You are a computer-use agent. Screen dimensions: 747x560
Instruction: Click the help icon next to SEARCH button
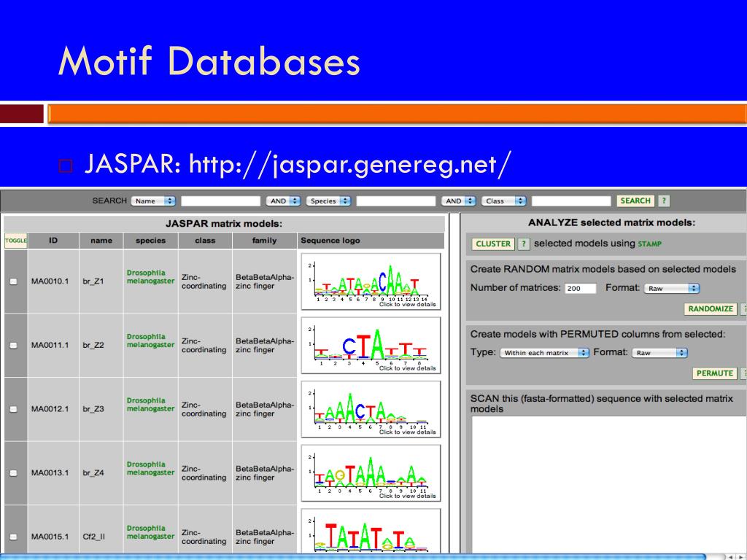[x=664, y=201]
